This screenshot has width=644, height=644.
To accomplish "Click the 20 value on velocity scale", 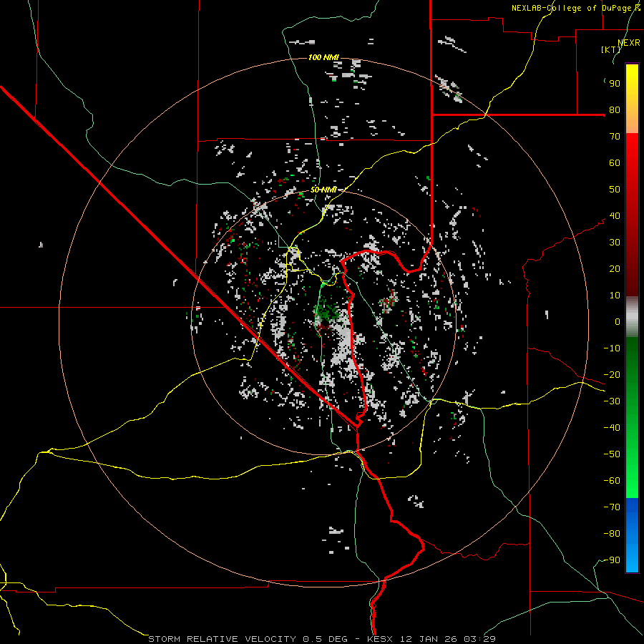I will [615, 269].
